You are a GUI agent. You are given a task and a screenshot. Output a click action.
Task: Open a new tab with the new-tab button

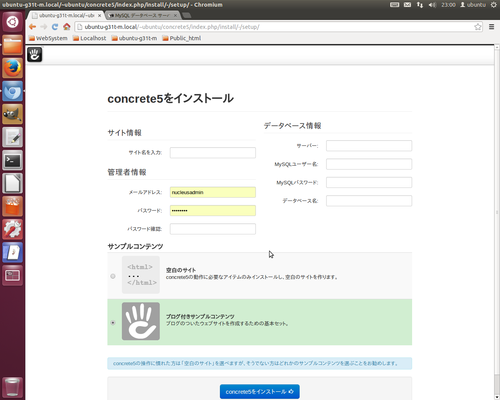point(187,15)
